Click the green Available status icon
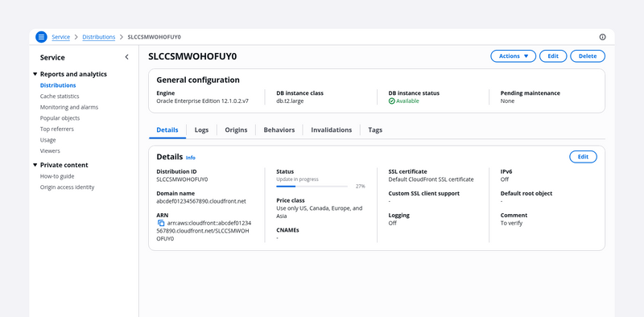Screen dimensions: 644x317 (x=392, y=101)
